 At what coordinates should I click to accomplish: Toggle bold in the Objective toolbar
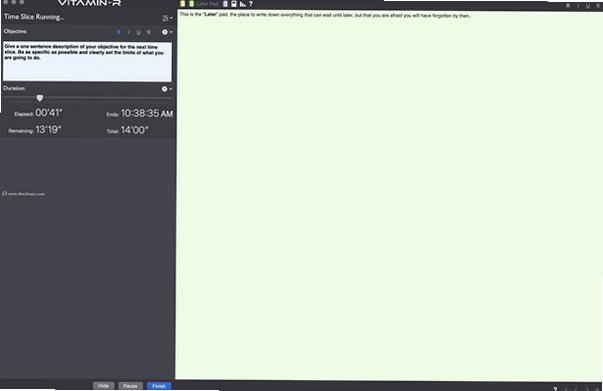118,32
